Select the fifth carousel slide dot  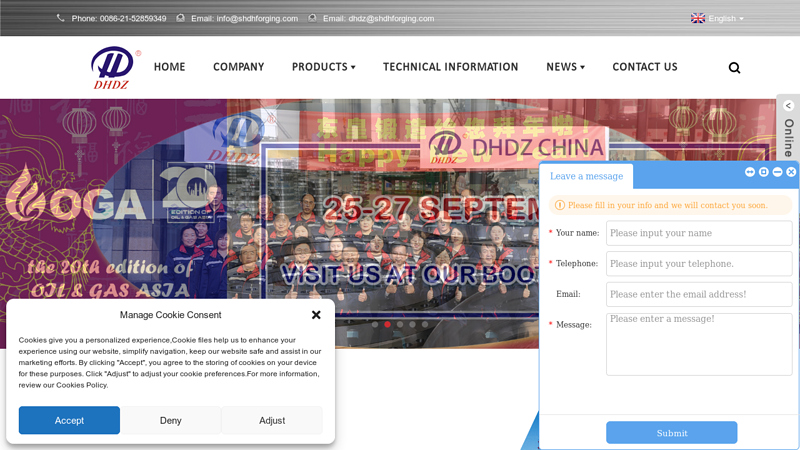tap(425, 324)
